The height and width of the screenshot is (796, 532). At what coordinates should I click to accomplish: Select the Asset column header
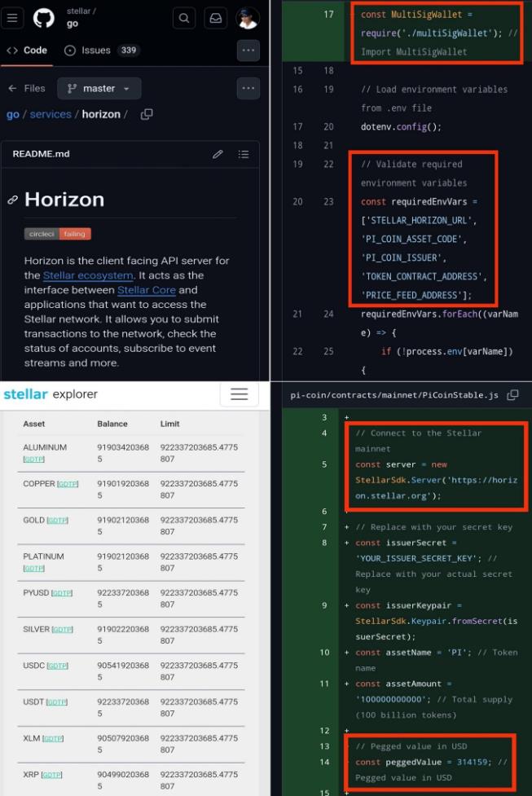coord(34,424)
